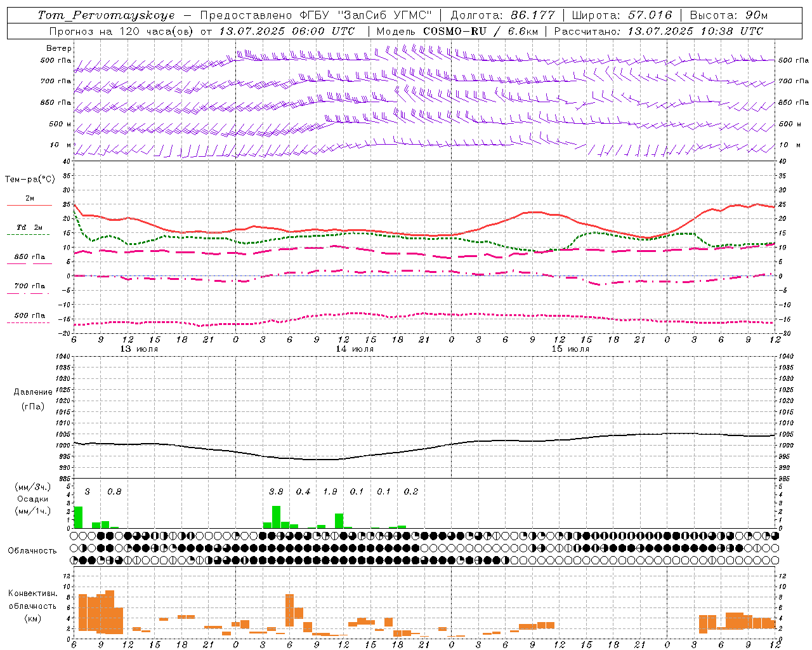Viewport: 812px width, 650px height.
Task: Click the pink dotted sample under 500 гПа legend
Action: tap(28, 323)
